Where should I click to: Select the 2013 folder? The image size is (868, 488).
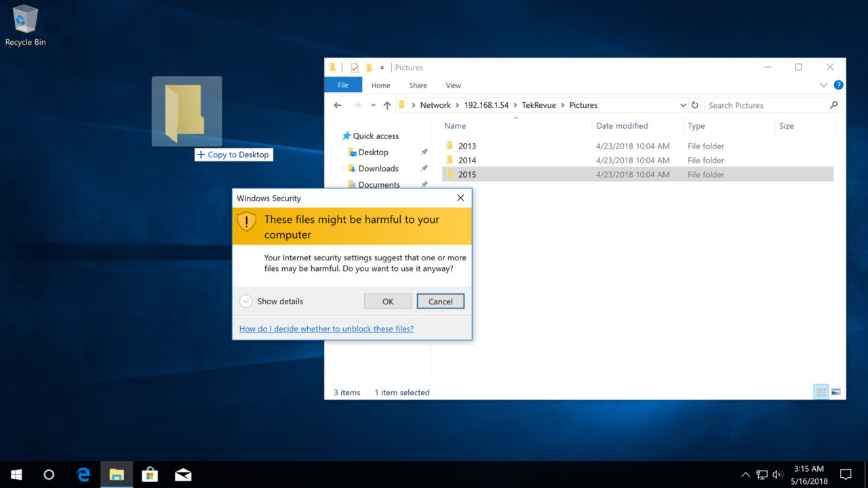[467, 146]
